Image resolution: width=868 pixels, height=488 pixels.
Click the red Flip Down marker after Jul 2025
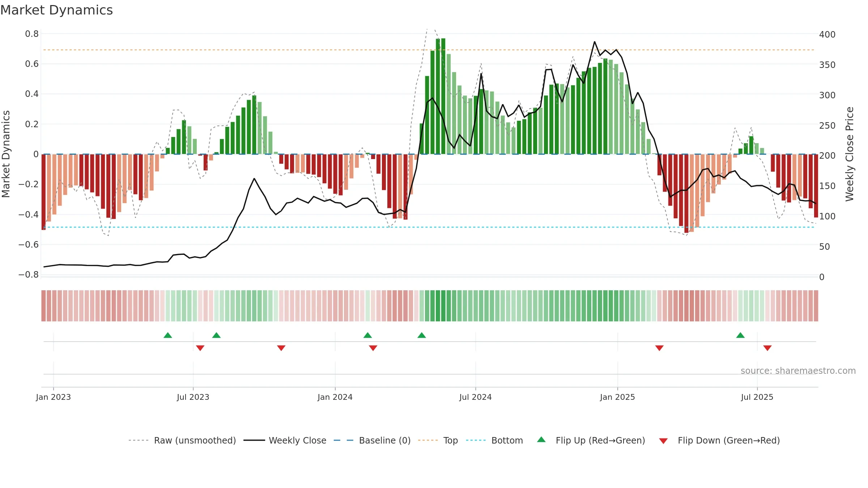click(767, 348)
